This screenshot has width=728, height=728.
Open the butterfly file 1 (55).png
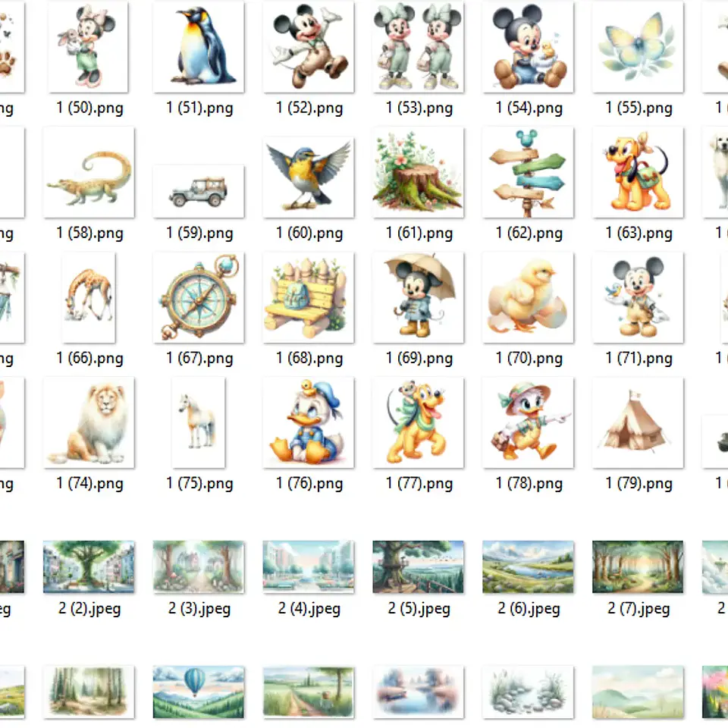point(638,47)
